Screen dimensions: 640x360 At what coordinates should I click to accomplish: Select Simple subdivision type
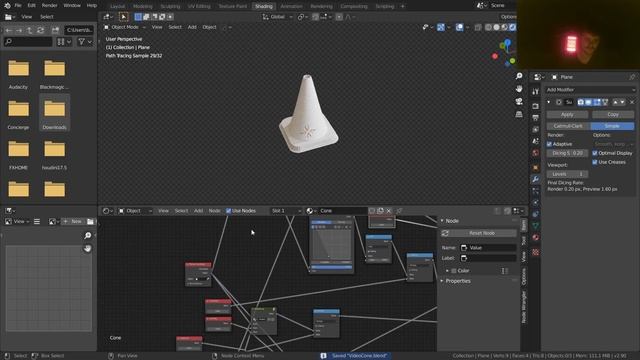612,126
